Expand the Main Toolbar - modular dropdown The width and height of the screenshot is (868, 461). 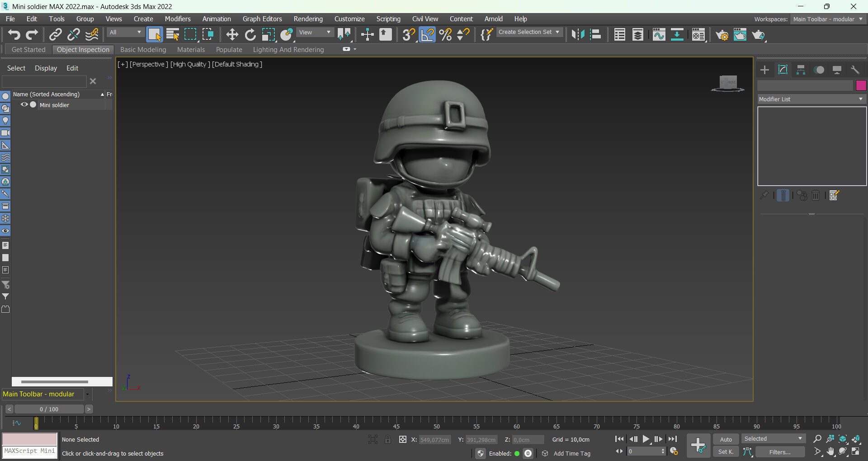point(87,394)
